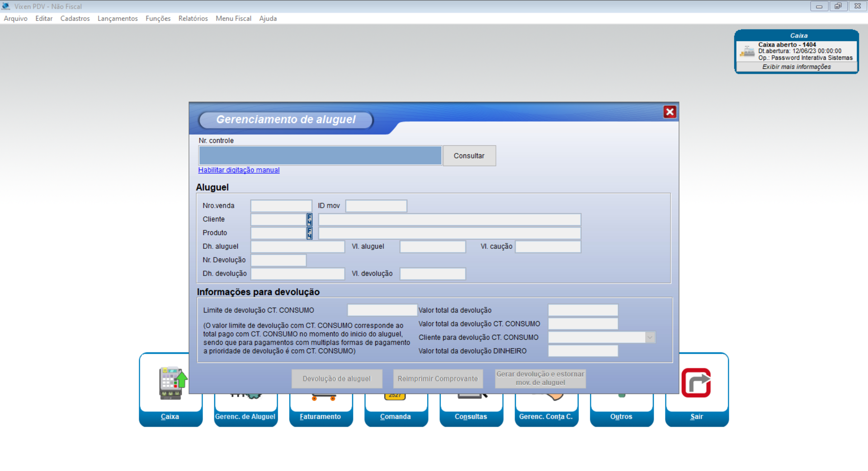Viewport: 868px width, 471px height.
Task: Open the Cadastros menu
Action: (x=75, y=19)
